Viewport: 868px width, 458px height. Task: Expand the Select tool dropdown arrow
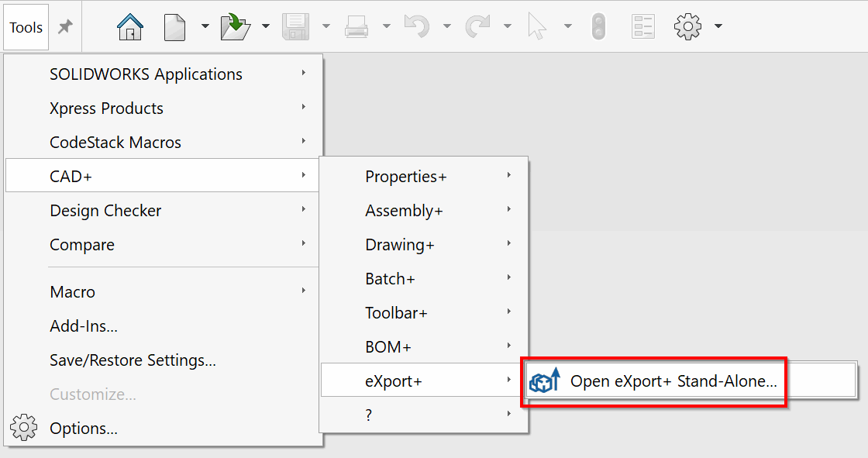click(x=567, y=26)
